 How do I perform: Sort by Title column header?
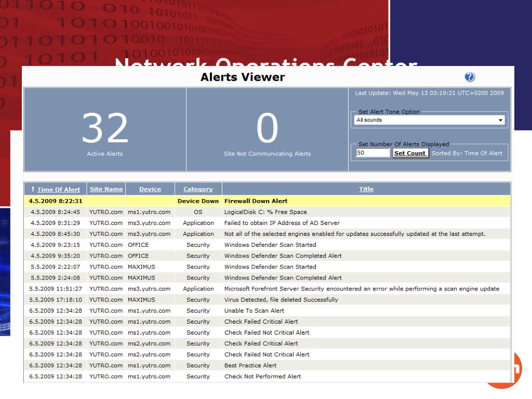[366, 189]
